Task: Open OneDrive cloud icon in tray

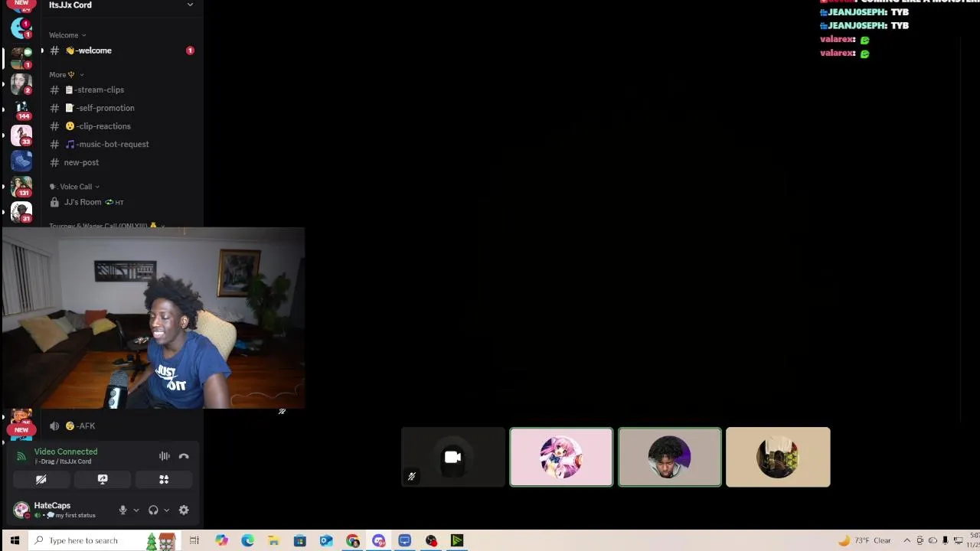Action: (933, 540)
